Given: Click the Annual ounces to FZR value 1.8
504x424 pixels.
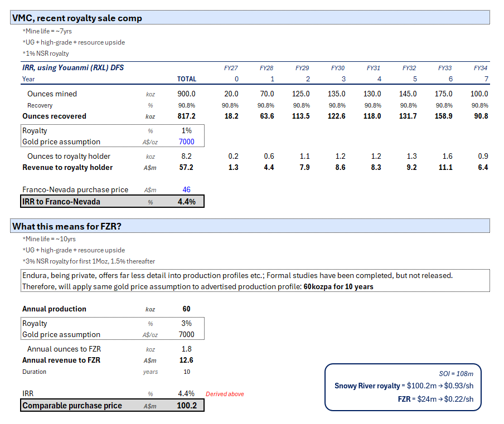Looking at the screenshot, I should [x=186, y=349].
